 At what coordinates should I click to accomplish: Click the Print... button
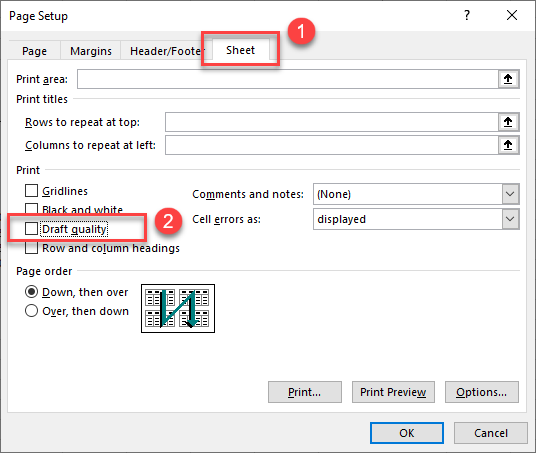305,392
